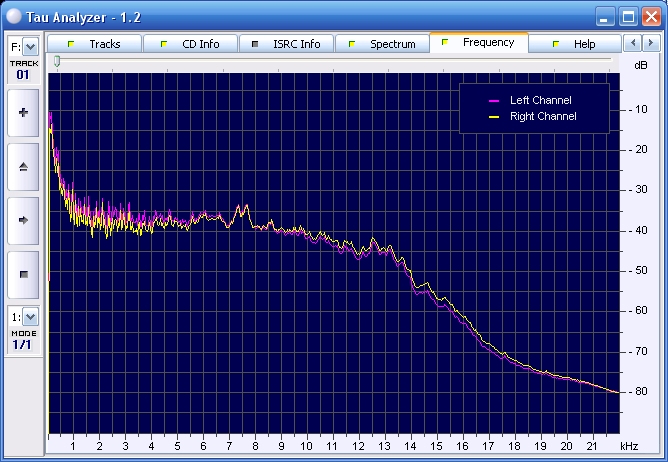This screenshot has height=462, width=668.
Task: Click the position slider thumb
Action: [x=57, y=62]
